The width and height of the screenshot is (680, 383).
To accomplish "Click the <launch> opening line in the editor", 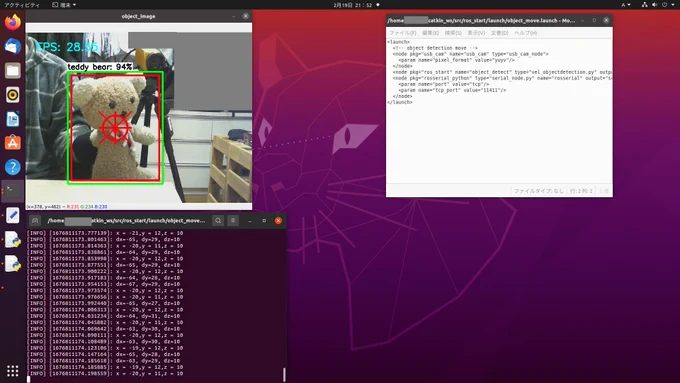I will click(398, 42).
